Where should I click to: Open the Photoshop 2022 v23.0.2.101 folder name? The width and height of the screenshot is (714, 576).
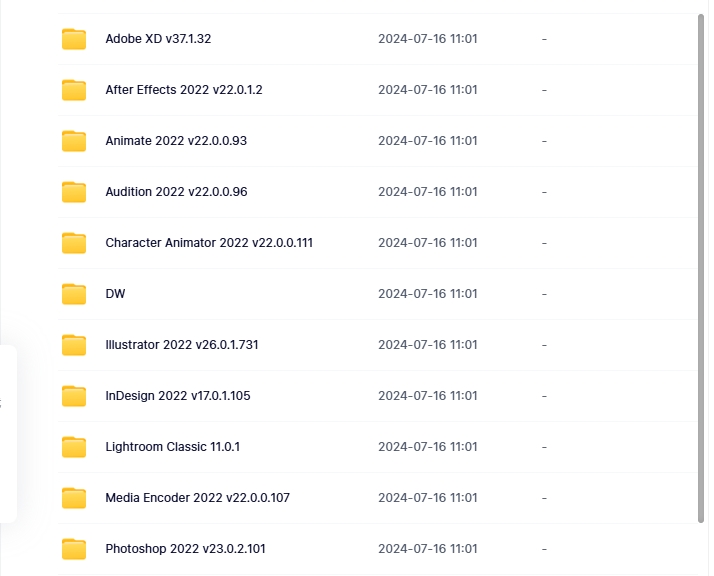[185, 549]
